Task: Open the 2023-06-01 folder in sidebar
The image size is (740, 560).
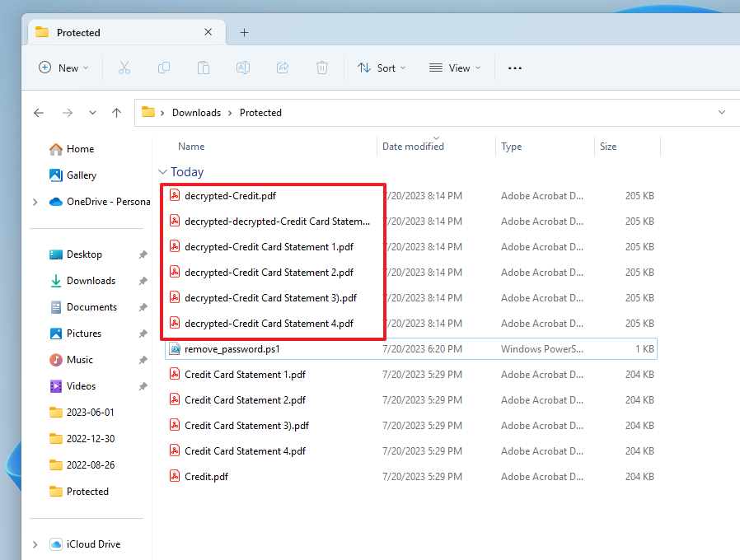Action: point(82,413)
